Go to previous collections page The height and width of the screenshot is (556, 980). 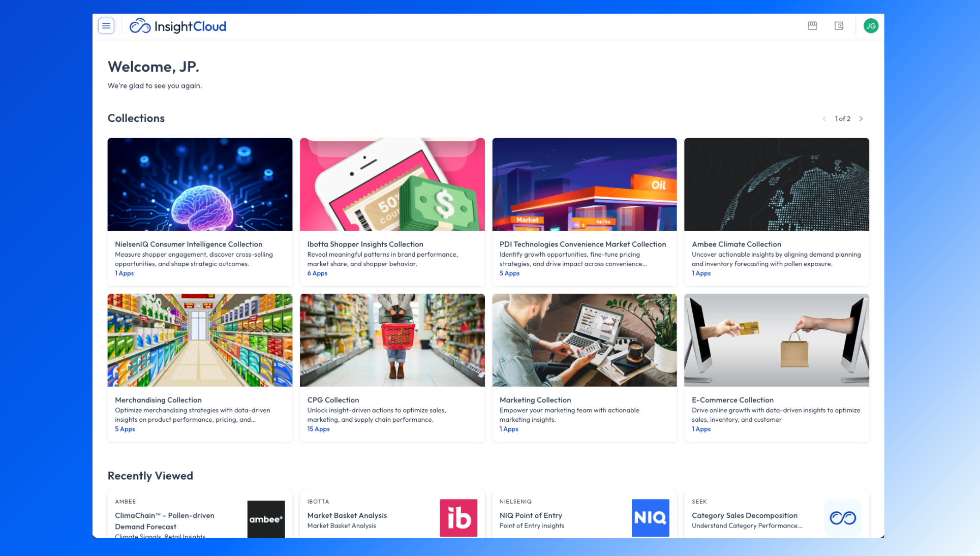(x=824, y=119)
